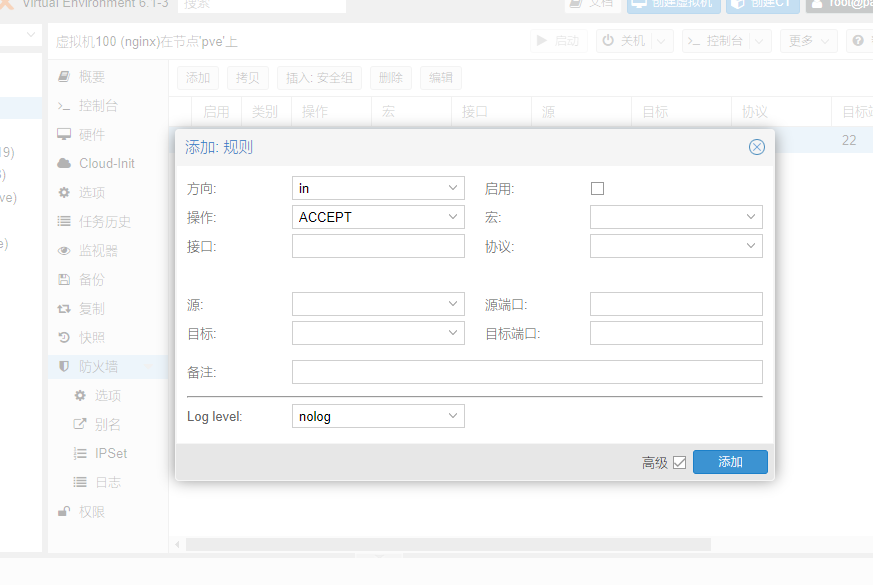Click the 添加 button in dialog

(x=730, y=462)
